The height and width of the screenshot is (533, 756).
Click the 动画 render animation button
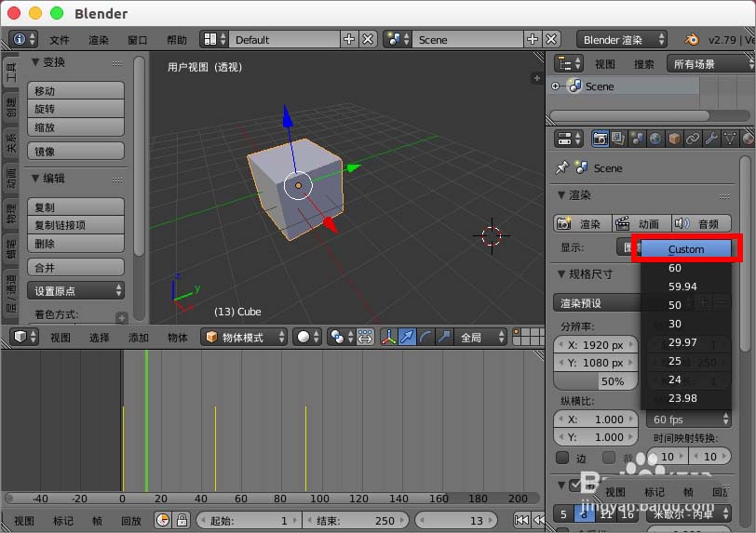tap(641, 223)
